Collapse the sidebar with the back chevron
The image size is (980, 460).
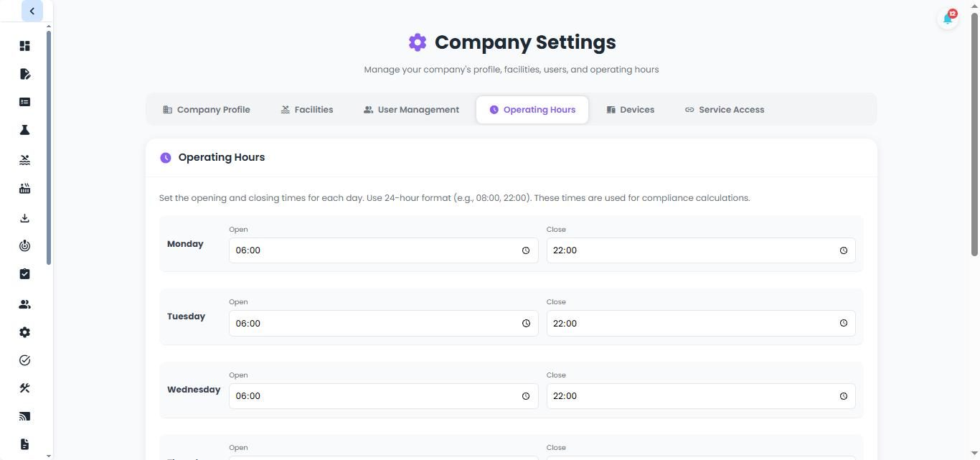point(32,11)
